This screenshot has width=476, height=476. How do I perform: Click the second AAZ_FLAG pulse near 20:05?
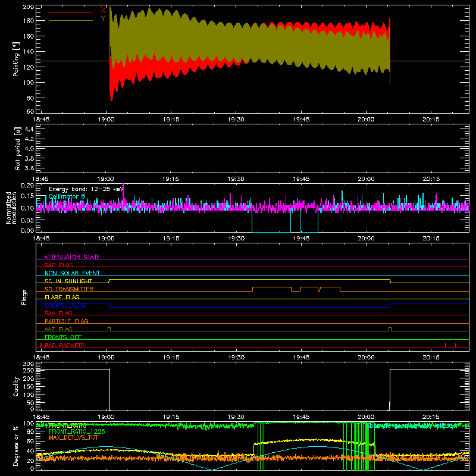tap(390, 330)
